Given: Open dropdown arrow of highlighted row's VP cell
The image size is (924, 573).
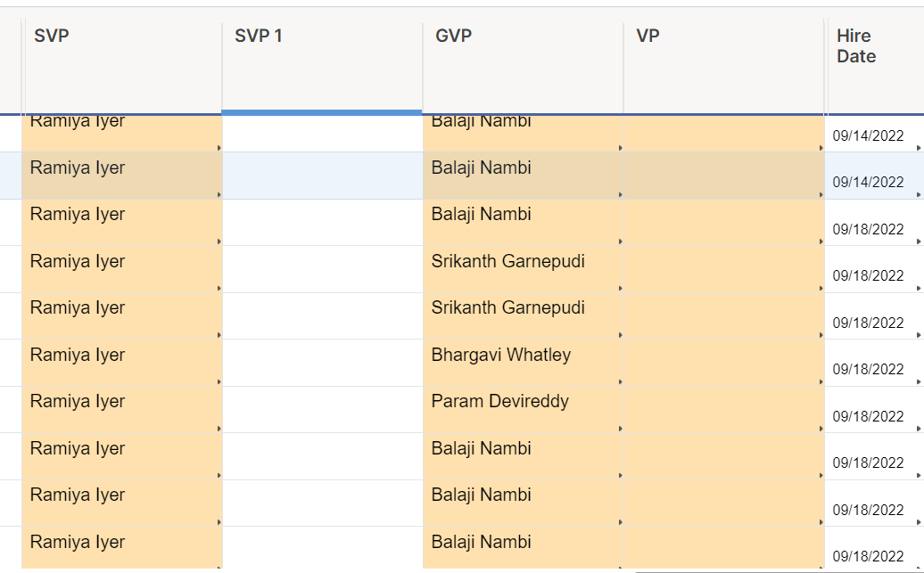Looking at the screenshot, I should point(821,194).
